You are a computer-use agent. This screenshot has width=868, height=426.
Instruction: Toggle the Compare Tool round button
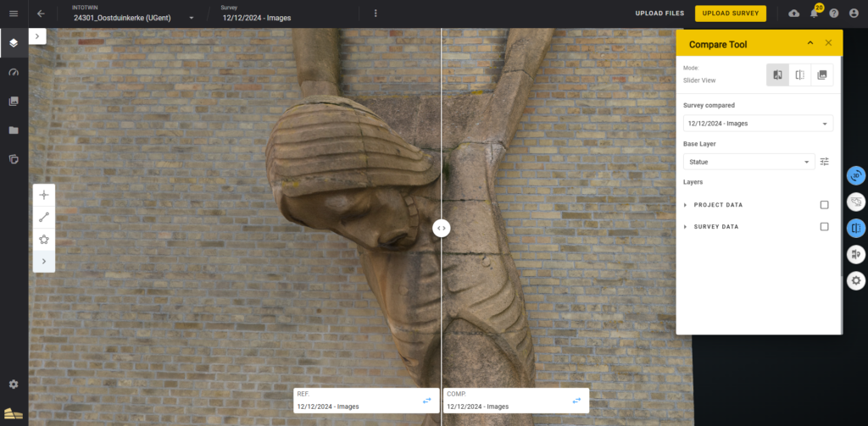coord(856,228)
